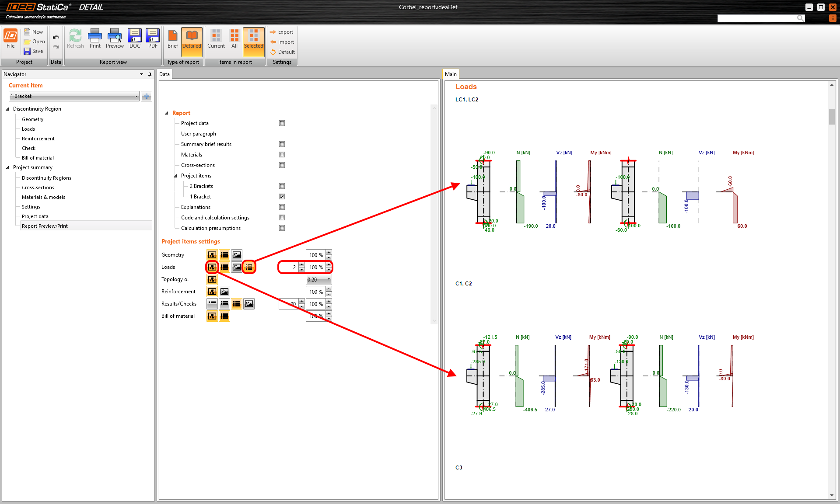Check the Materials checkbox

point(282,155)
